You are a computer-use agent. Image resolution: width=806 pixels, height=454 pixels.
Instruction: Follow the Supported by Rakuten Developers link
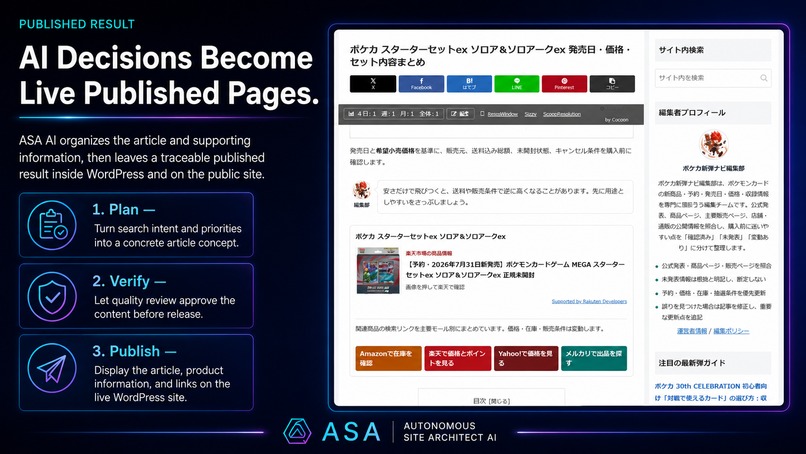[x=589, y=301]
